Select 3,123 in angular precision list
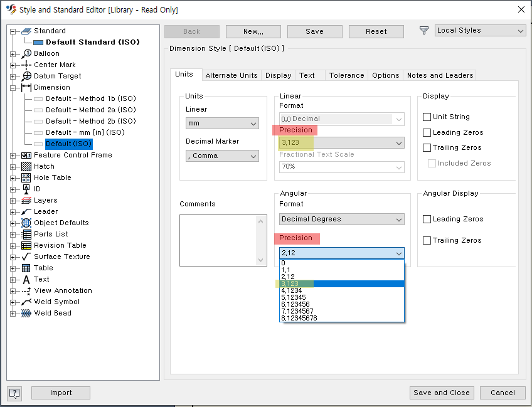This screenshot has height=407, width=532. (342, 283)
